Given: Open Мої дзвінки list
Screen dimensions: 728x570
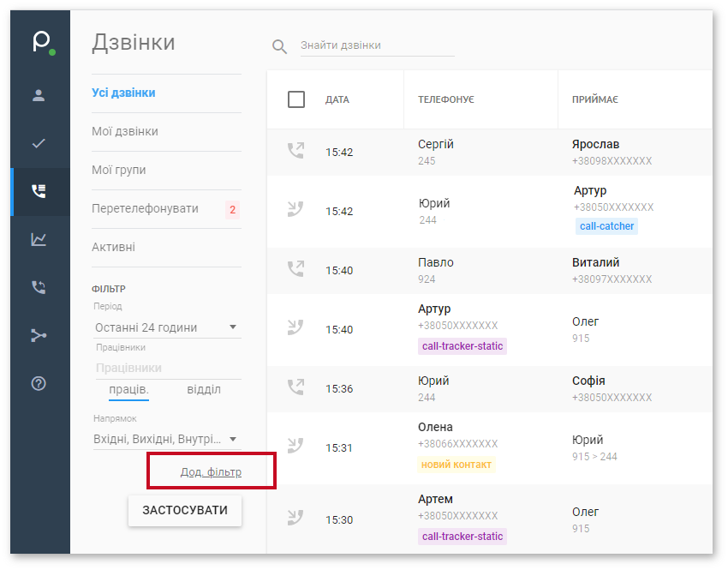Looking at the screenshot, I should (125, 131).
